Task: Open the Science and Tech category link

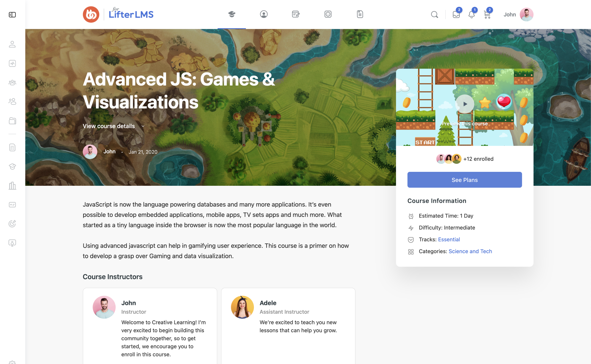Action: [470, 251]
